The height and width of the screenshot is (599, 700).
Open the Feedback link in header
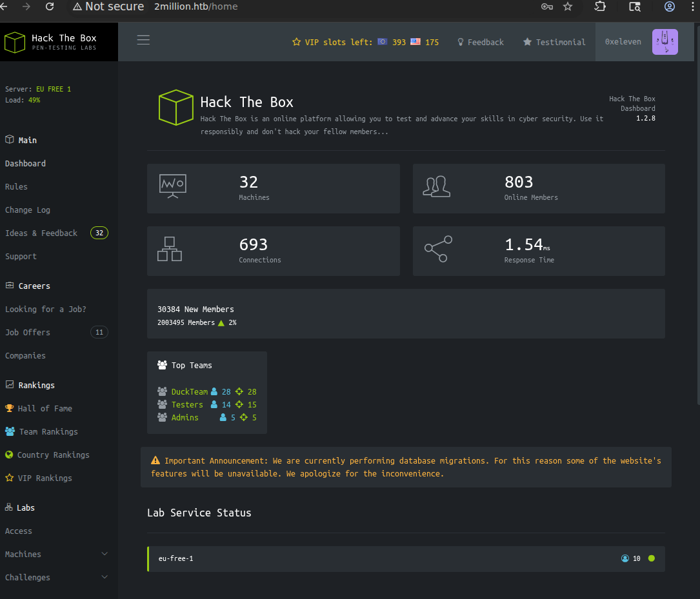pos(481,42)
